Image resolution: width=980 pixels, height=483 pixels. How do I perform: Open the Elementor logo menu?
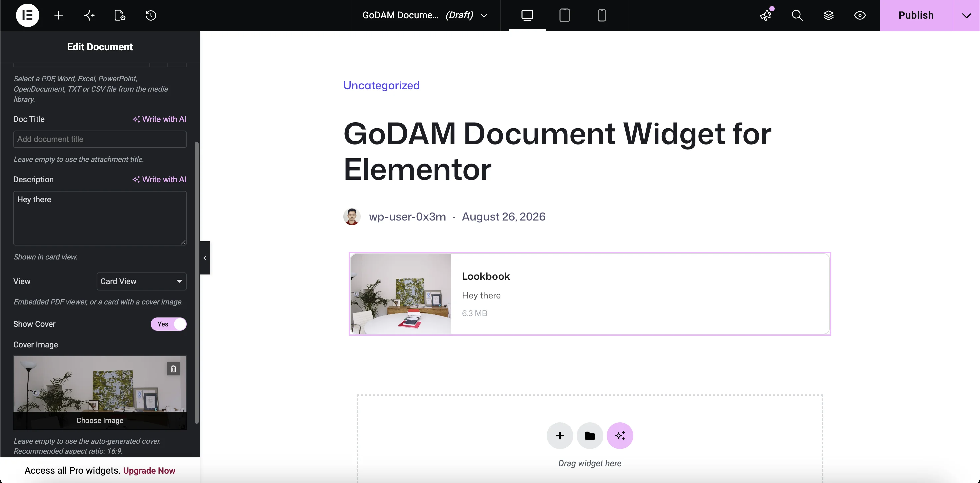pyautogui.click(x=27, y=15)
